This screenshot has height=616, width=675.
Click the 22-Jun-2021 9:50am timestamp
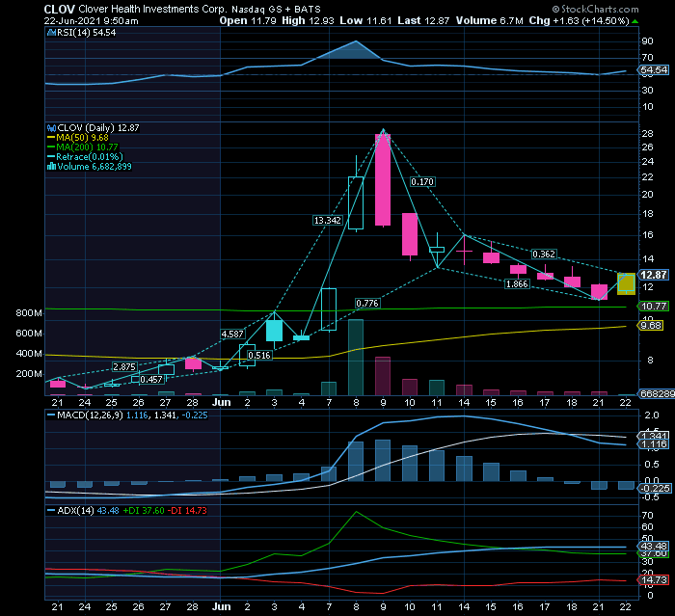coord(92,20)
